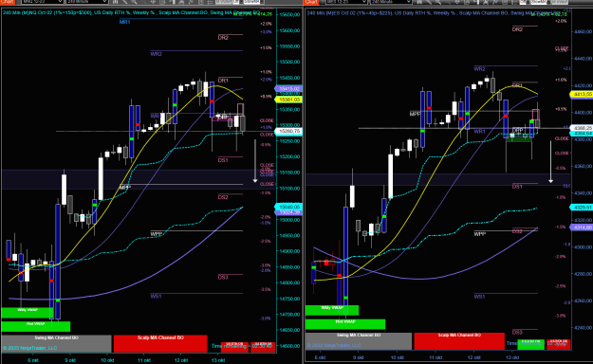Click 15500,00 on the NQ price axis

(x=289, y=62)
